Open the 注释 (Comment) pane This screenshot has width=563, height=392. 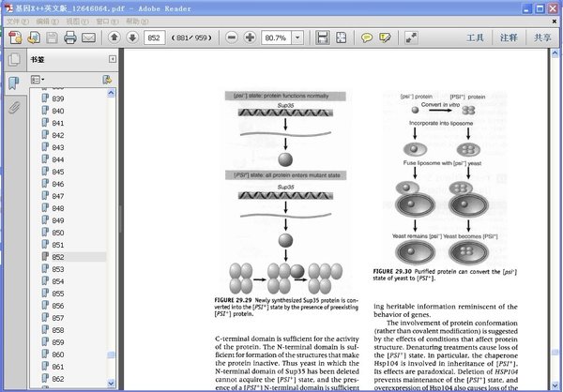point(509,38)
